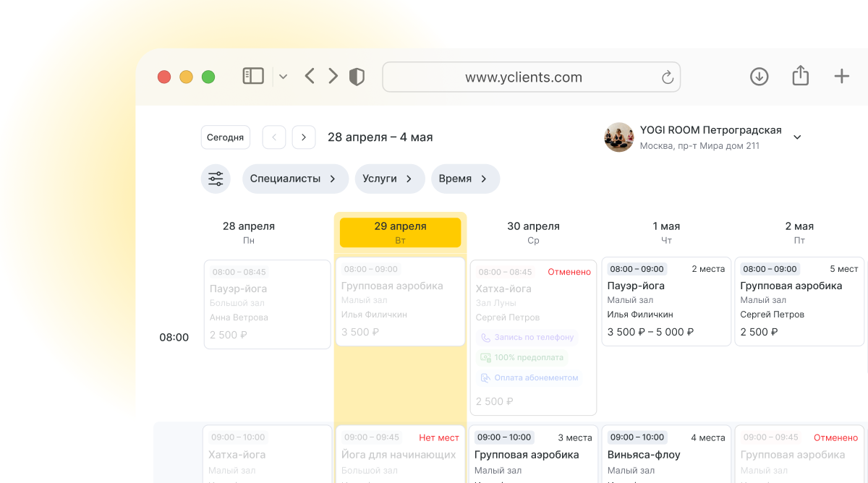Open Групповая аэробика class with Илья Филичкин
Viewport: 868px width, 483px height.
pos(400,302)
